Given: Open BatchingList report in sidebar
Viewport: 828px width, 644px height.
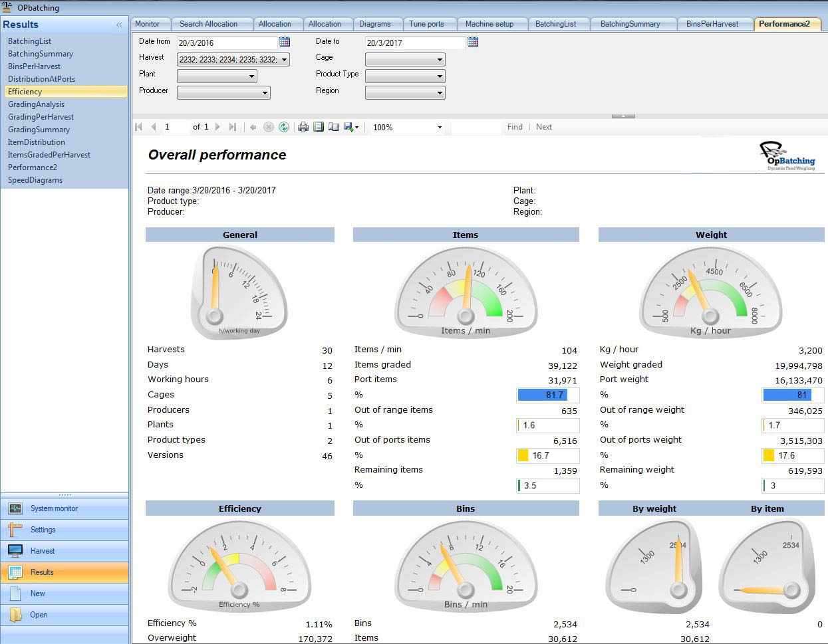Looking at the screenshot, I should point(30,41).
